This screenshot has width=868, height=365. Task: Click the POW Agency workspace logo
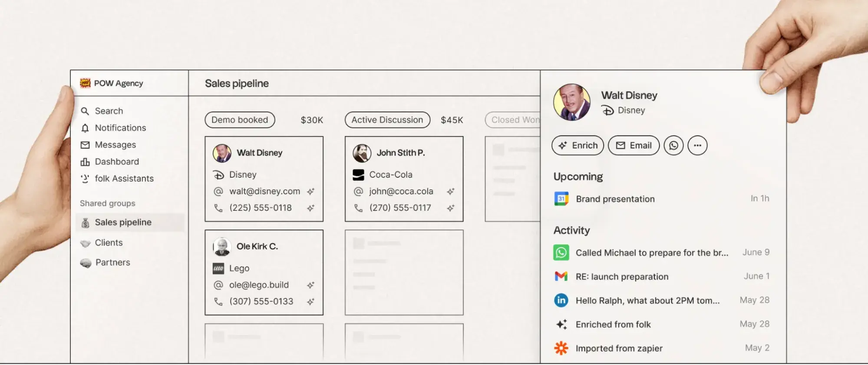85,83
